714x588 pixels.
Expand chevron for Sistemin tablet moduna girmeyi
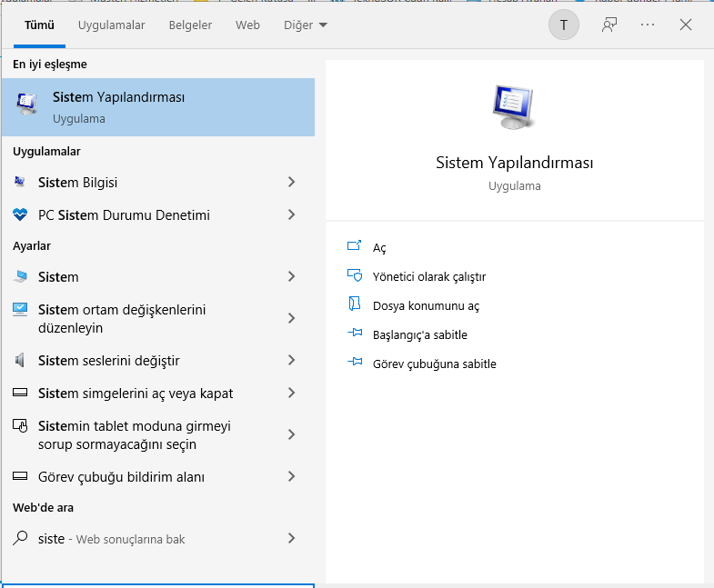click(291, 434)
